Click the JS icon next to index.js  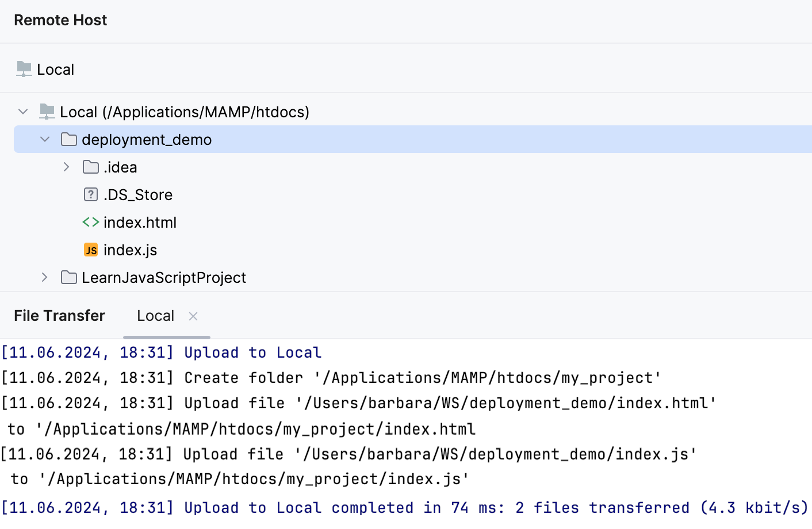point(91,250)
